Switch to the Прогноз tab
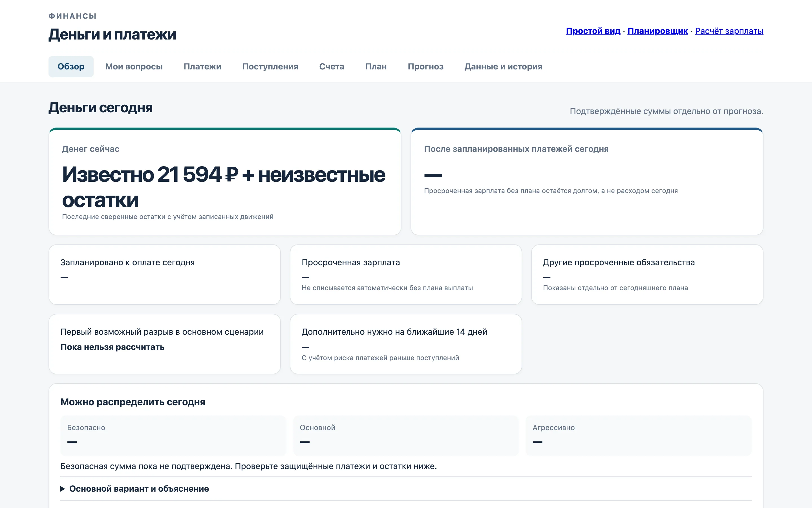 [x=425, y=67]
